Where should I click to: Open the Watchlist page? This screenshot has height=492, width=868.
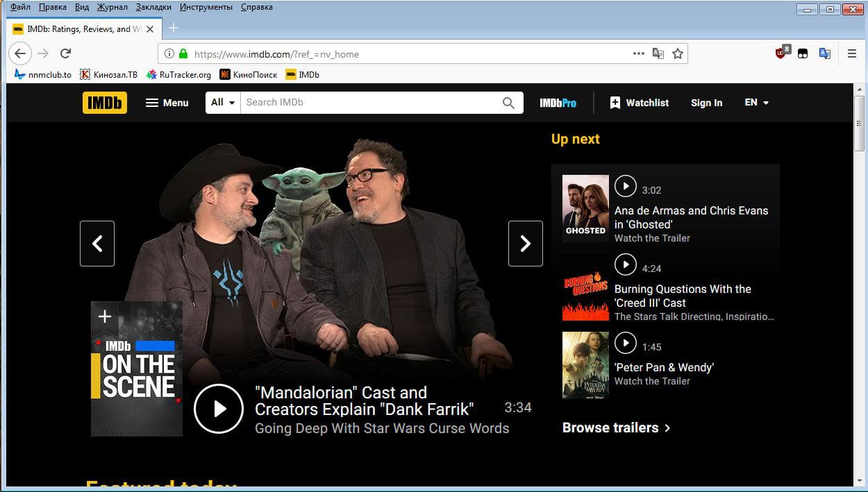[640, 103]
